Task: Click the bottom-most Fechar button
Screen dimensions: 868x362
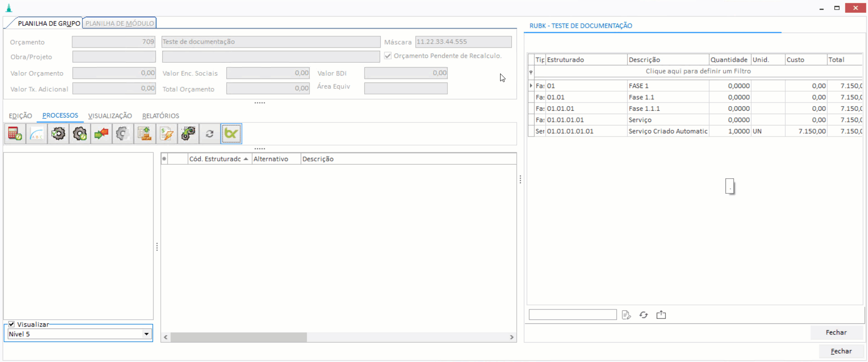Action: tap(841, 351)
